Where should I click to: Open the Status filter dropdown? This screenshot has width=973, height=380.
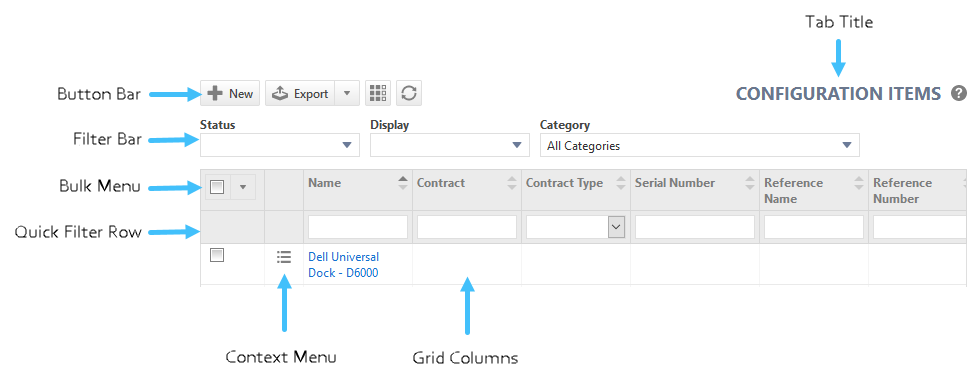coord(280,145)
